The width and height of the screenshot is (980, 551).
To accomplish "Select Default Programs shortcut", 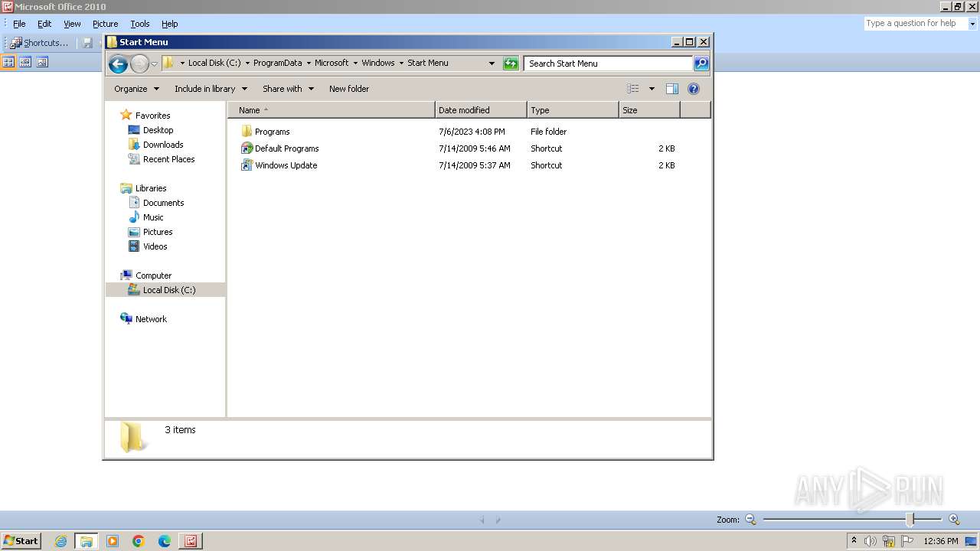I will [286, 148].
